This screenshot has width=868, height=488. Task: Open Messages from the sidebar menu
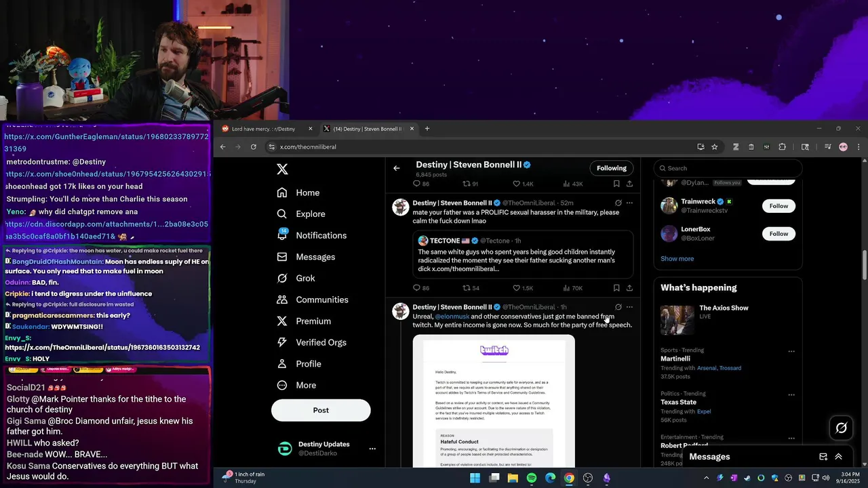click(x=307, y=257)
